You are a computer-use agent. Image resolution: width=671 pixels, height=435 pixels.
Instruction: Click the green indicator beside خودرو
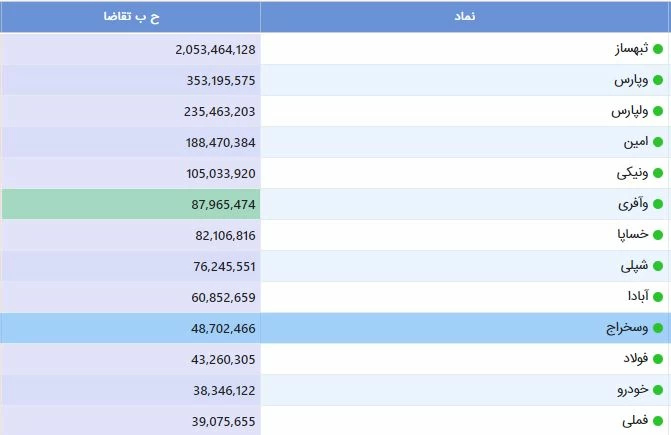657,390
